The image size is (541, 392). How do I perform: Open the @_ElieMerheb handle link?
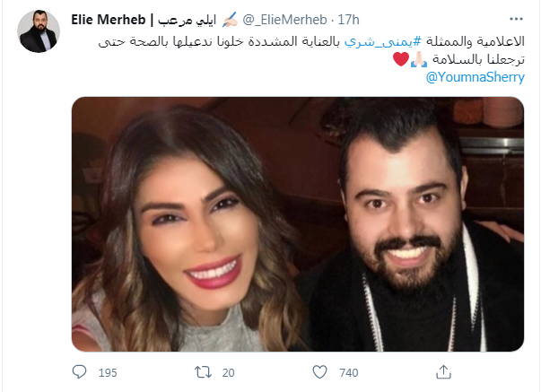click(x=284, y=20)
